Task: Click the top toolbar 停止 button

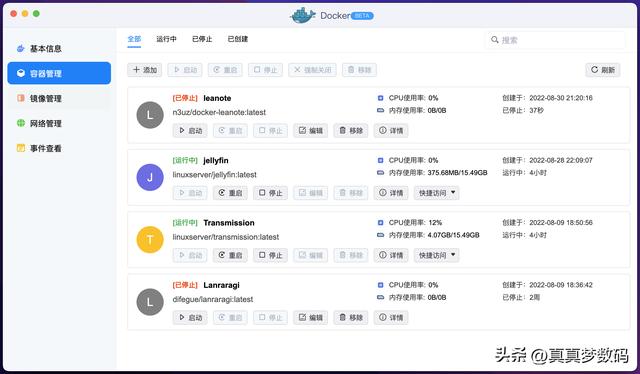Action: pyautogui.click(x=265, y=70)
